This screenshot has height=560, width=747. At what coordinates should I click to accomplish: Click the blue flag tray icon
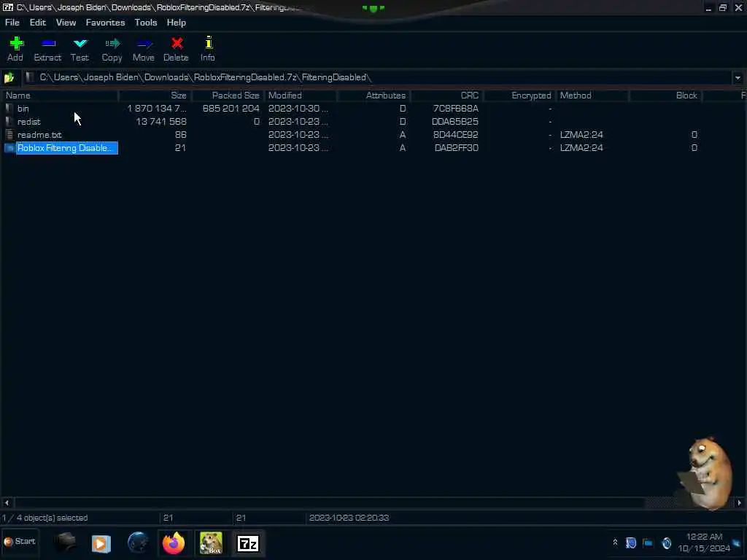point(648,542)
